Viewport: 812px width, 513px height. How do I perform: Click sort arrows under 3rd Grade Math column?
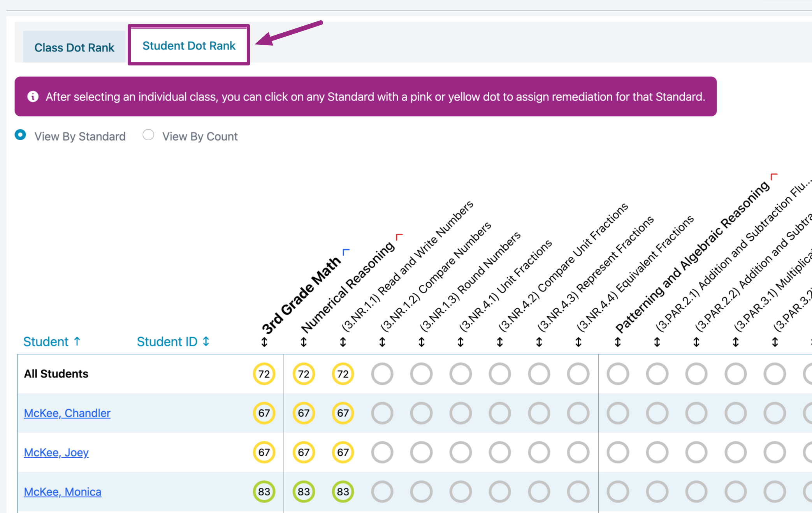pos(264,342)
